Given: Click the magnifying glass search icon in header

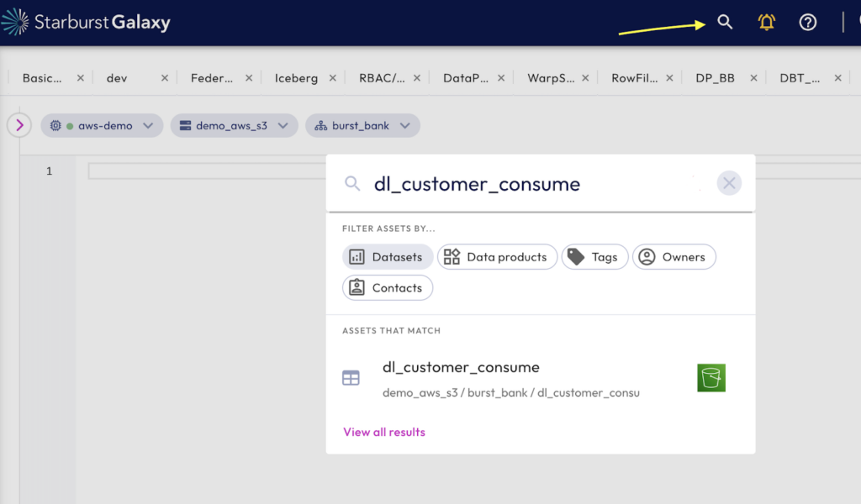Looking at the screenshot, I should pyautogui.click(x=725, y=23).
